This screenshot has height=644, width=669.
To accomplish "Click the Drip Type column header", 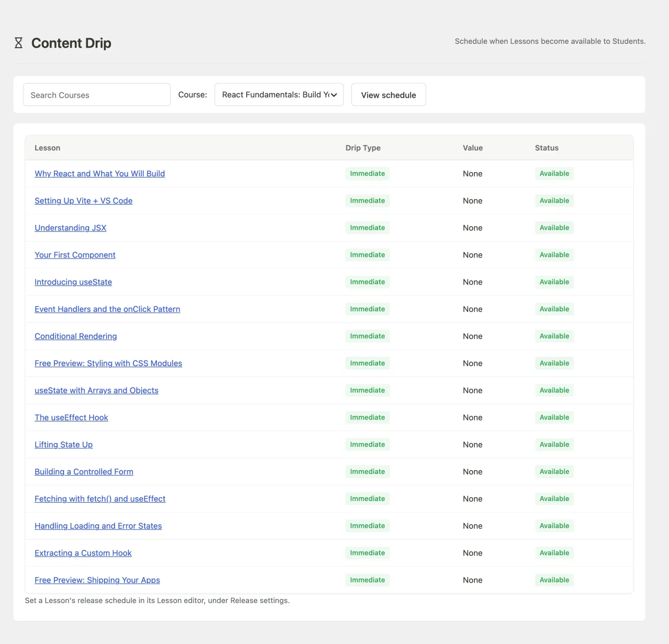I will [x=363, y=148].
